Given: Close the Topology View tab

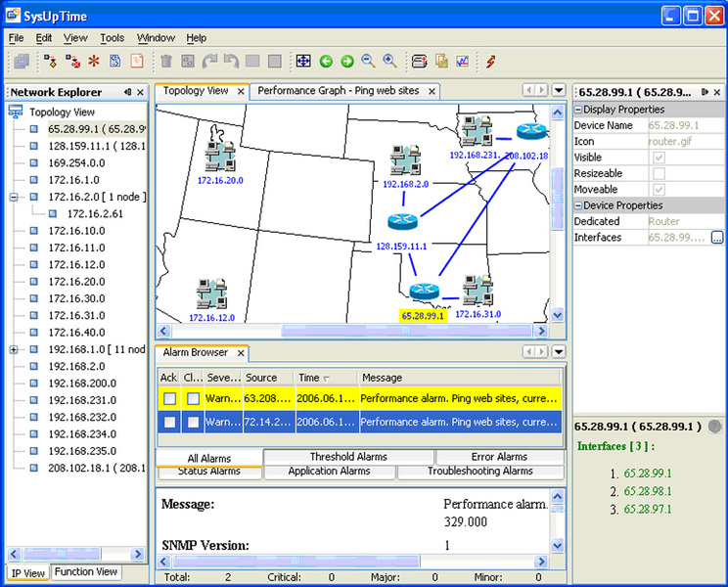Looking at the screenshot, I should pyautogui.click(x=241, y=91).
